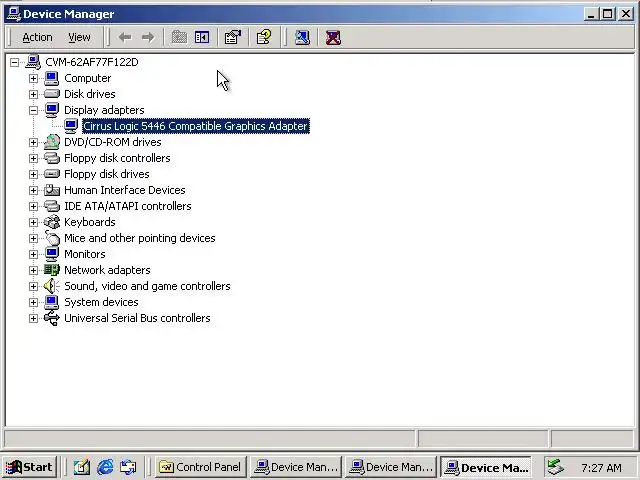Switch to first Device Man... taskbar button

click(x=296, y=467)
